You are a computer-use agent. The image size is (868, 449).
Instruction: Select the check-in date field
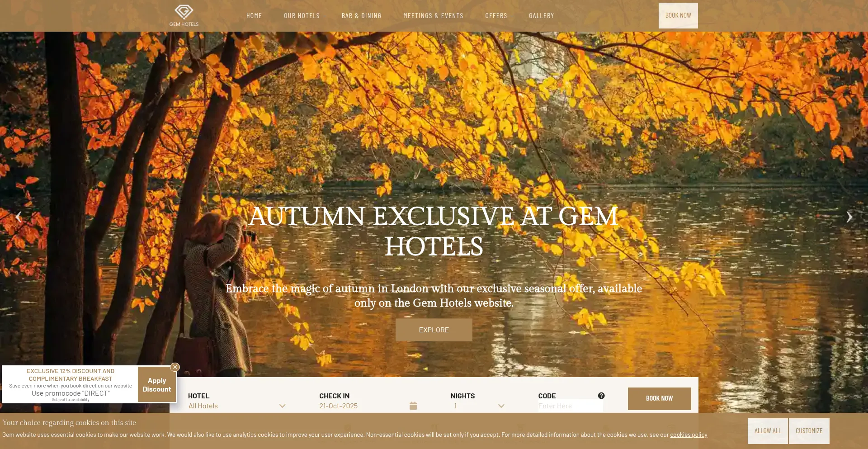click(x=368, y=406)
